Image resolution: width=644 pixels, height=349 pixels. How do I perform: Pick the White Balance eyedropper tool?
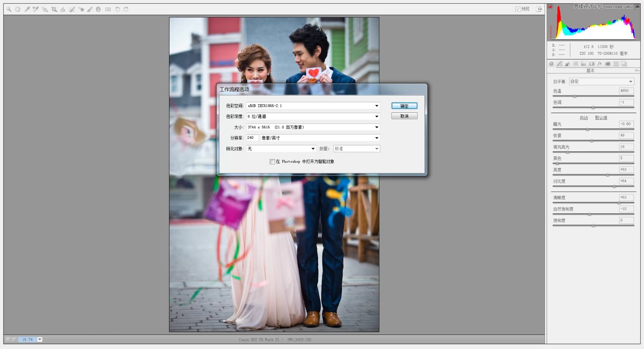tap(27, 9)
